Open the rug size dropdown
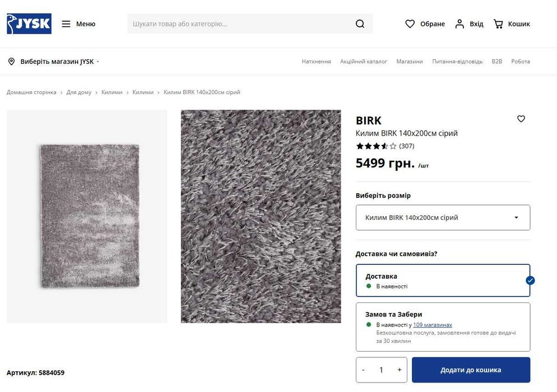Image resolution: width=557 pixels, height=392 pixels. coord(443,217)
